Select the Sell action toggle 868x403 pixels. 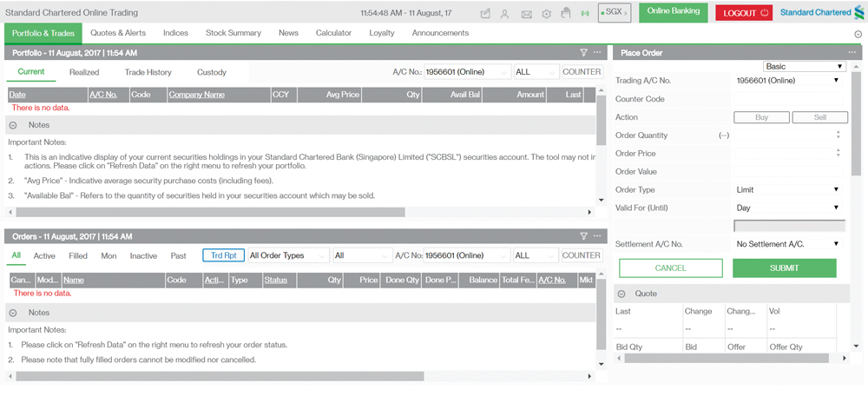(x=819, y=117)
